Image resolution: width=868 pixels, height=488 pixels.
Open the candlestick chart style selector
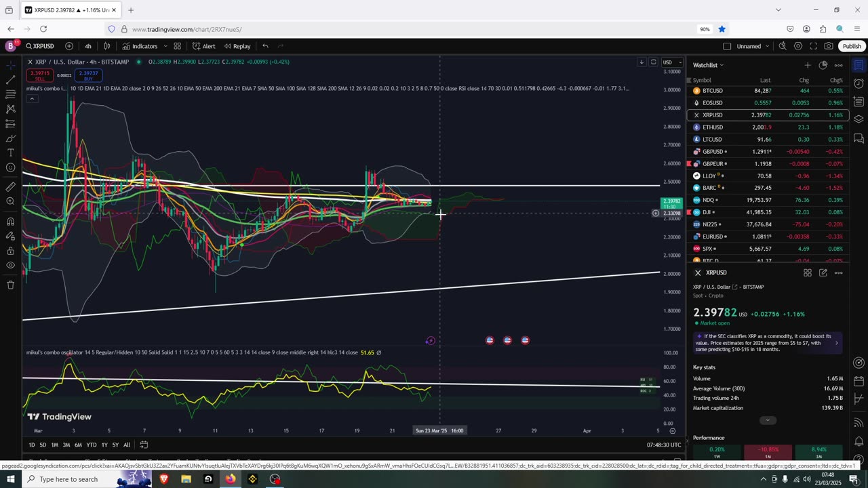[x=107, y=46]
